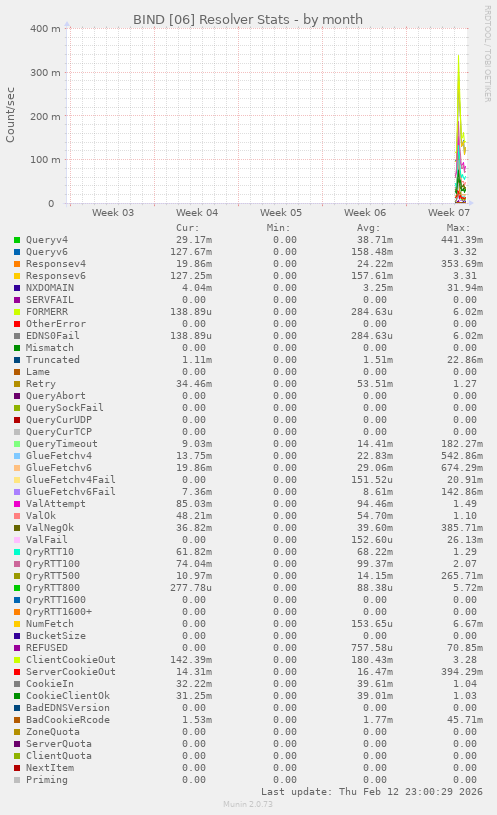
Task: Click the ValNegOk legend label
Action: pyautogui.click(x=50, y=527)
